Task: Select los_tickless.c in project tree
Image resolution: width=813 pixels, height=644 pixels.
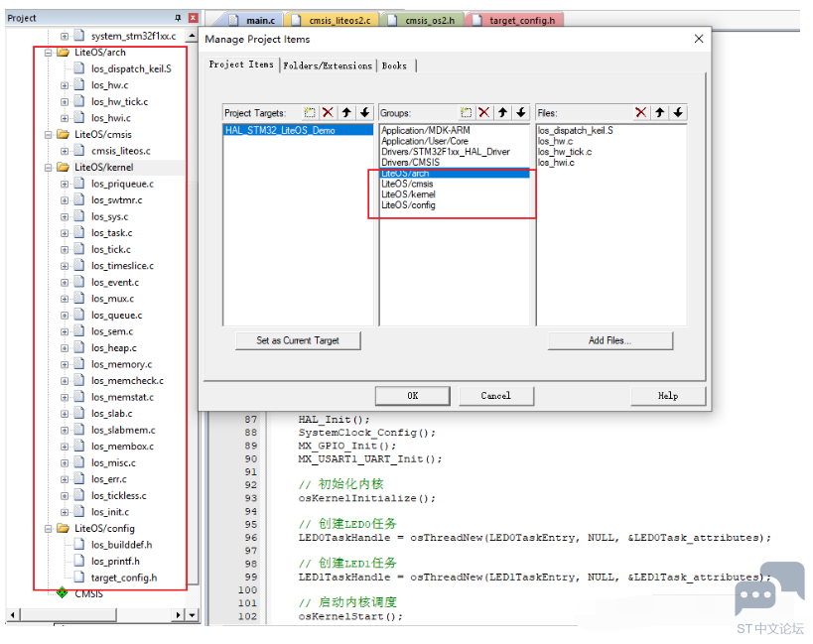Action: [119, 495]
